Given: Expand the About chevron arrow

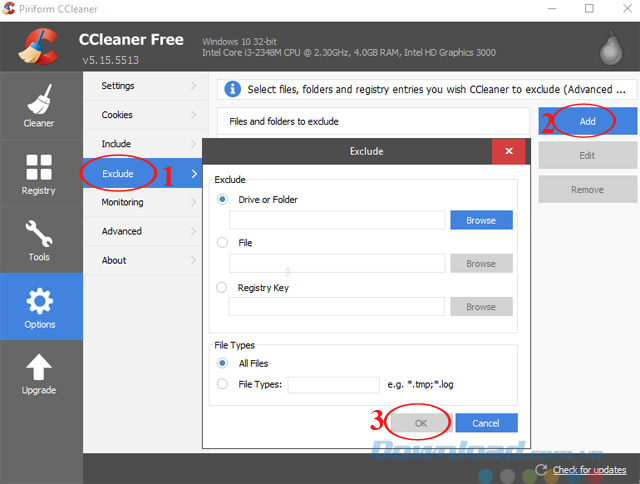Looking at the screenshot, I should [x=193, y=260].
